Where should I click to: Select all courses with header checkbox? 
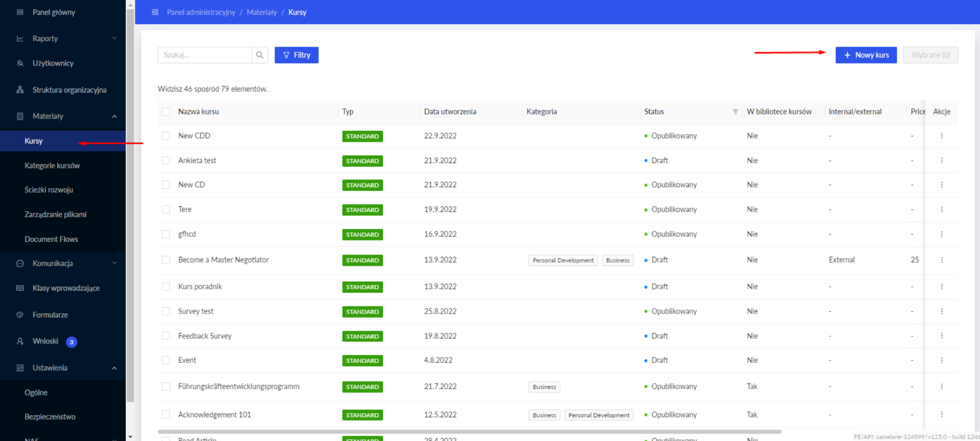pyautogui.click(x=166, y=112)
